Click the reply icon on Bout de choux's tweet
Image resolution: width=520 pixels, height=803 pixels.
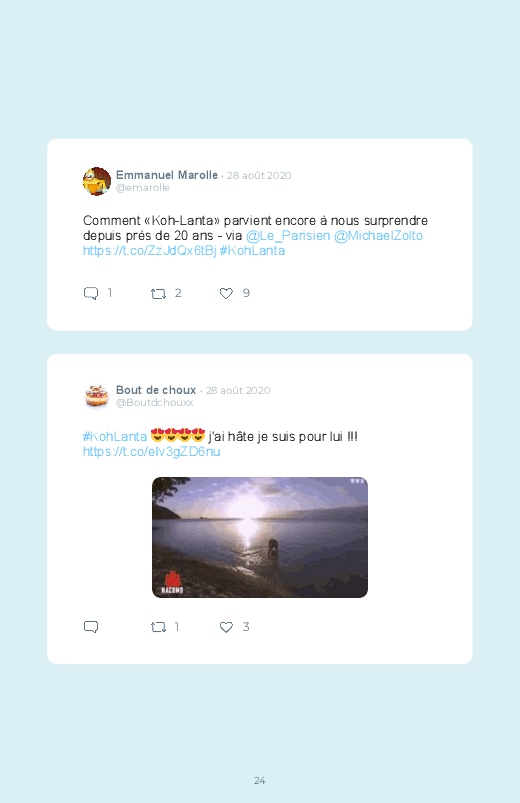pos(91,627)
